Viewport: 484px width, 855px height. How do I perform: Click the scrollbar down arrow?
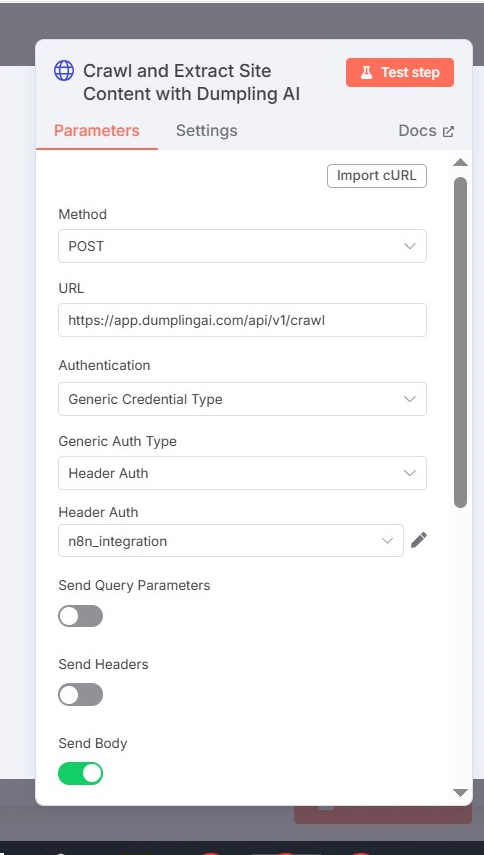(461, 793)
